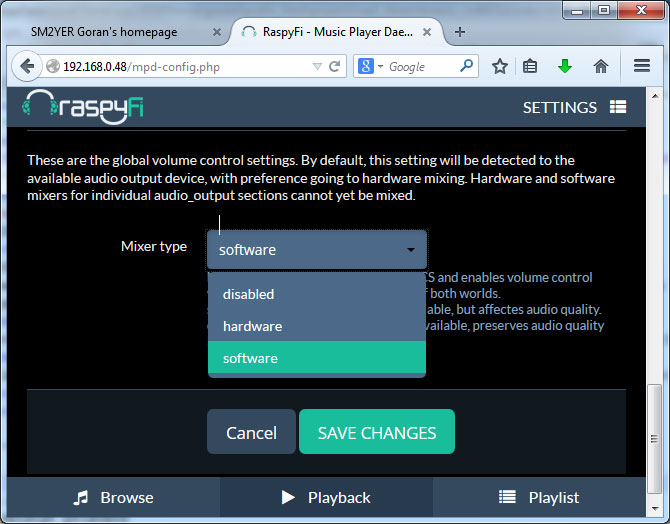Open the Firefox hamburger menu
Viewport: 670px width, 524px height.
643,67
